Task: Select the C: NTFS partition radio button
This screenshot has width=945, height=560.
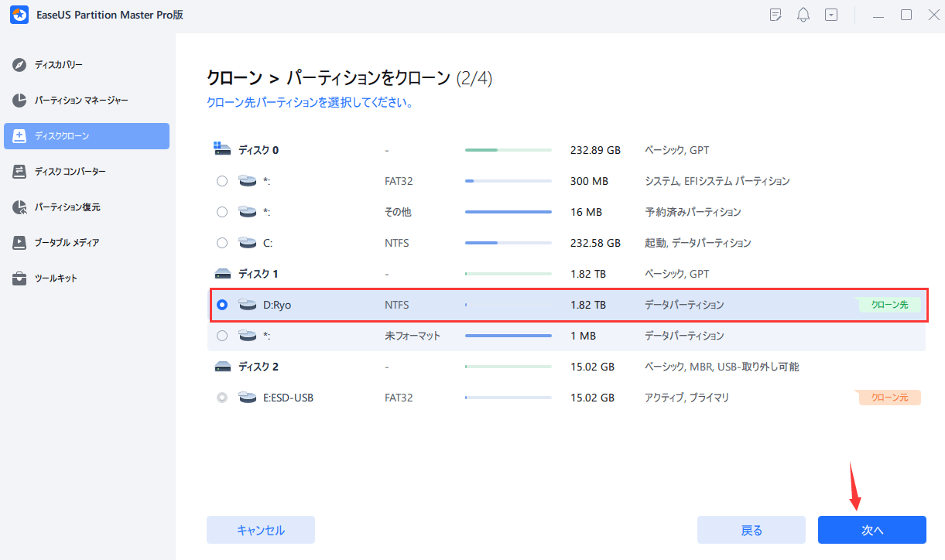Action: click(222, 243)
